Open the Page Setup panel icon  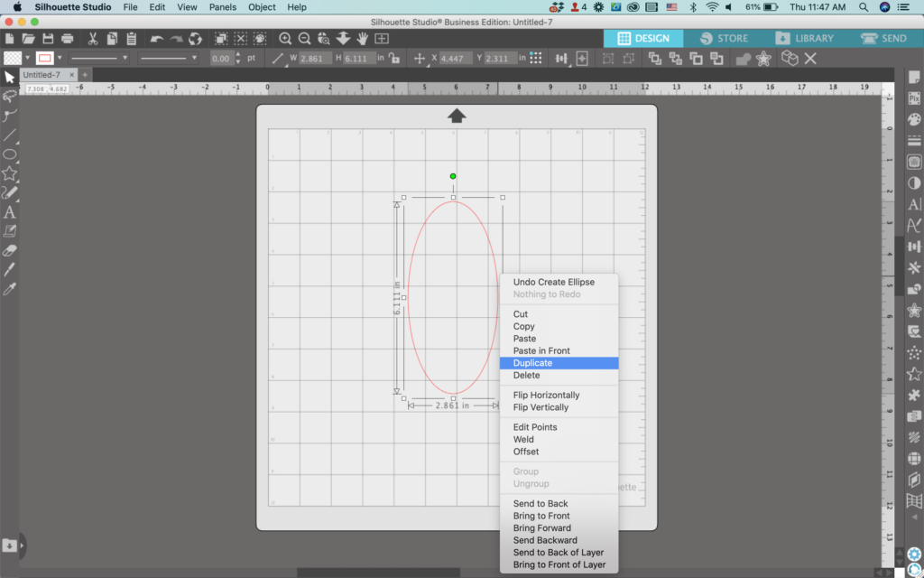(914, 78)
